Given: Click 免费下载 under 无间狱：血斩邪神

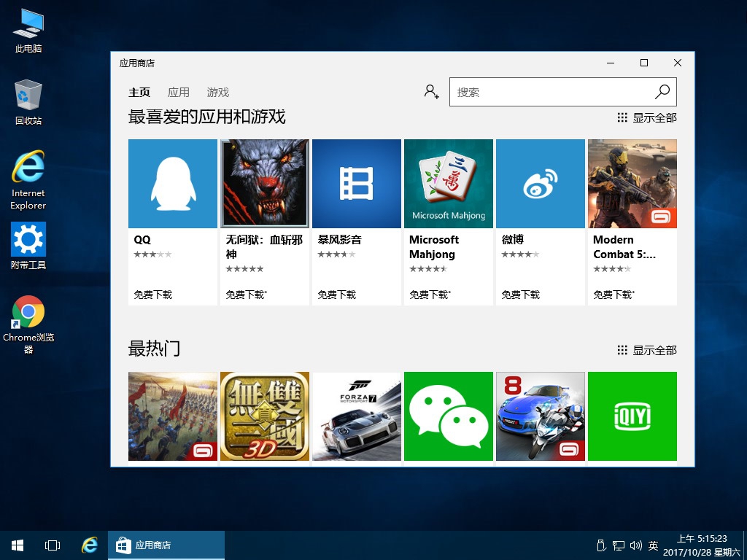Looking at the screenshot, I should point(246,295).
